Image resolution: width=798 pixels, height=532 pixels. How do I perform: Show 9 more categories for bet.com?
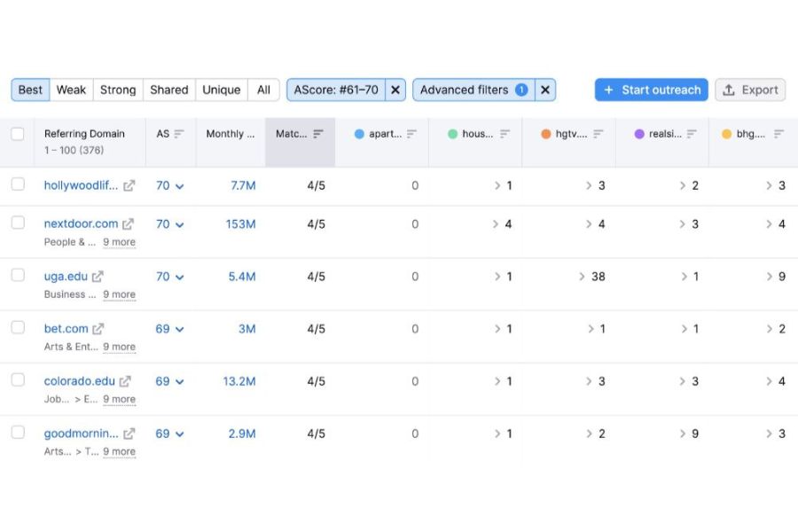click(119, 348)
